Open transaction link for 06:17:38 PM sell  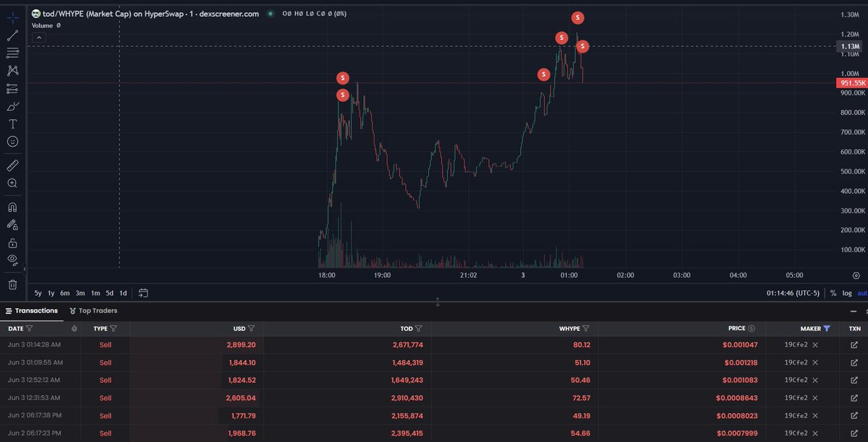(854, 415)
